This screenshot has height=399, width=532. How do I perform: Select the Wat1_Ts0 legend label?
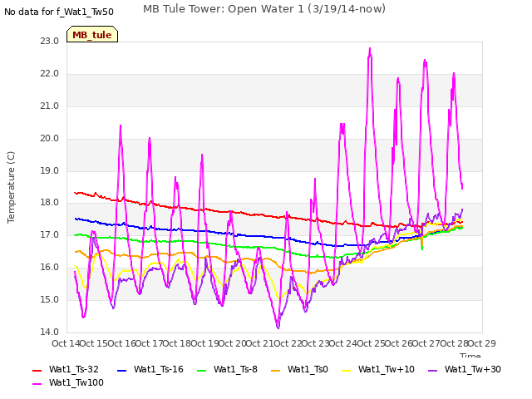tap(308, 369)
